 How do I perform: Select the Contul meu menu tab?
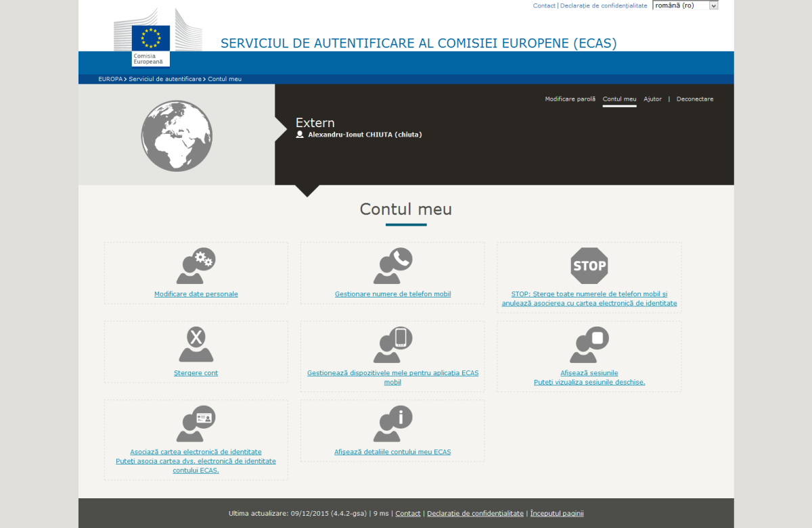pyautogui.click(x=619, y=99)
